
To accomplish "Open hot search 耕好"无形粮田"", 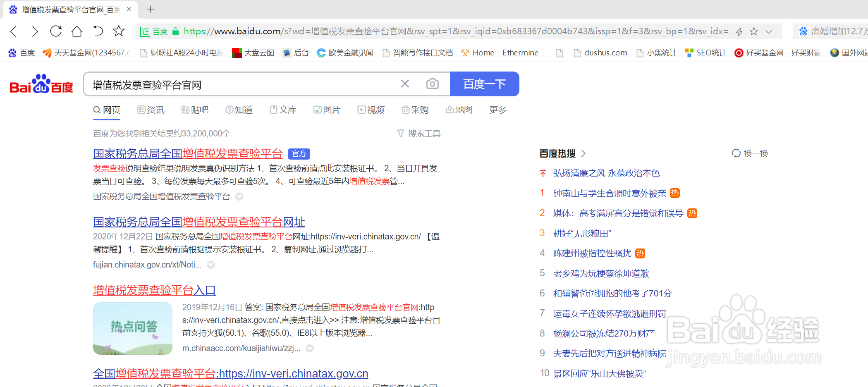I will 582,234.
